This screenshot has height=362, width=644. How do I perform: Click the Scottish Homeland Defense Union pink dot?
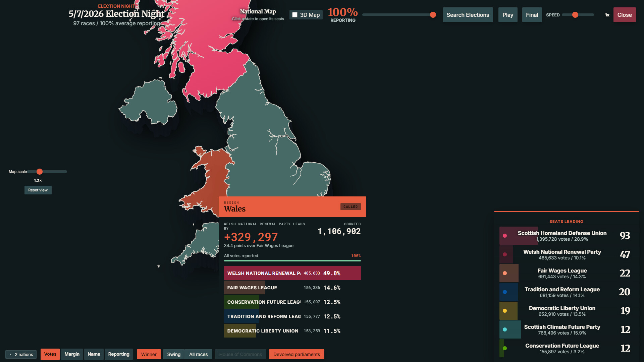[505, 236]
